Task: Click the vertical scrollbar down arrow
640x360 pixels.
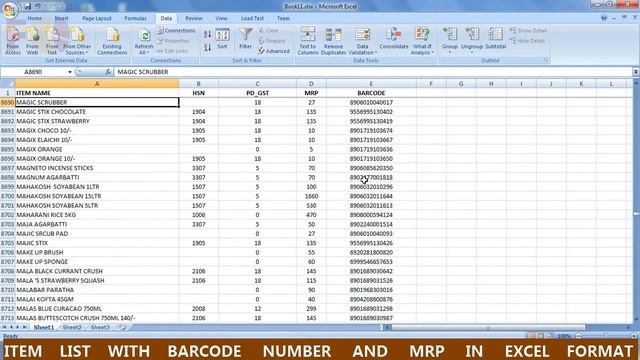Action: coord(636,320)
